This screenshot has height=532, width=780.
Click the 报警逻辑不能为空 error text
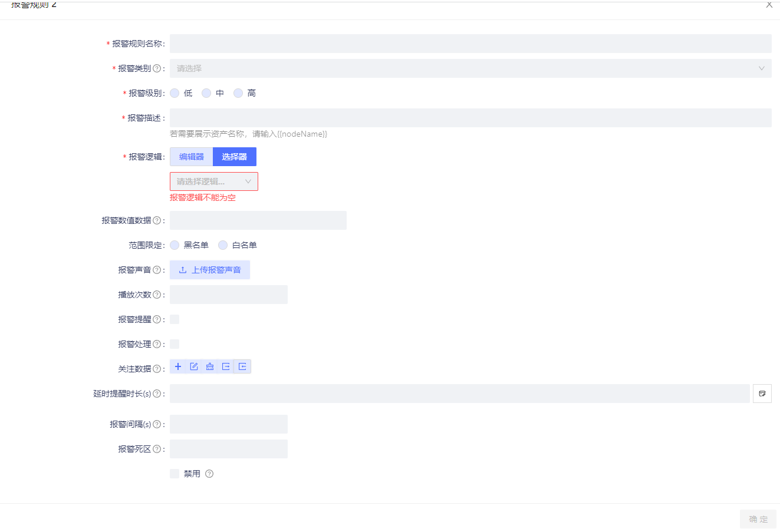[203, 197]
